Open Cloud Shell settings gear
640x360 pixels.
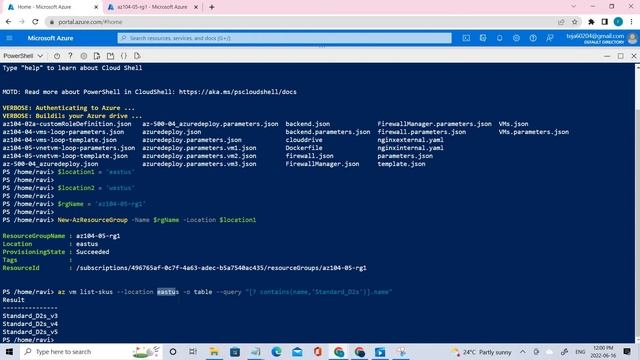(x=84, y=56)
